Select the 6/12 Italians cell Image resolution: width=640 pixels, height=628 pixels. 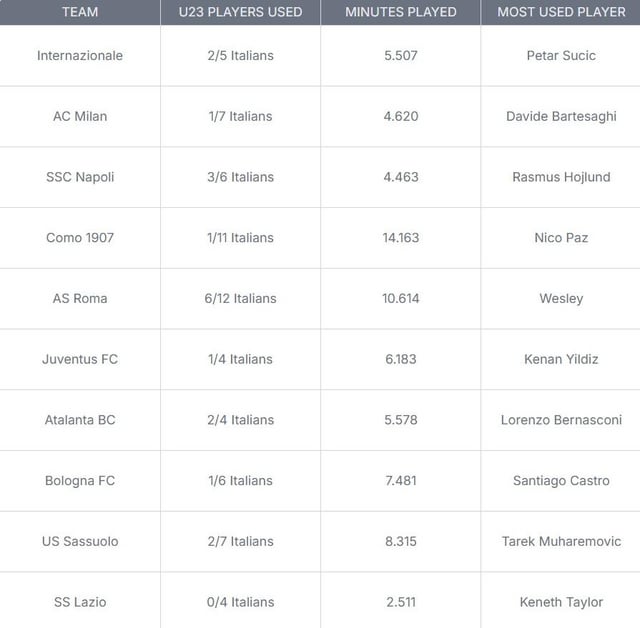(240, 298)
